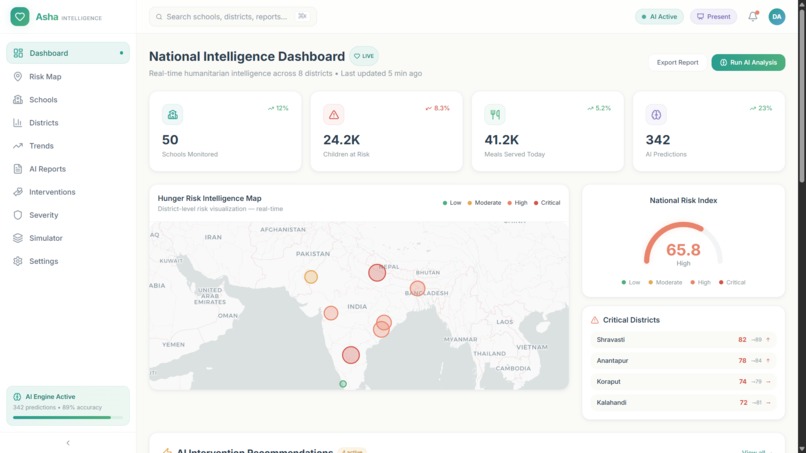Screen dimensions: 806x453
Task: Click the 5.2% trend indicator
Action: [599, 108]
